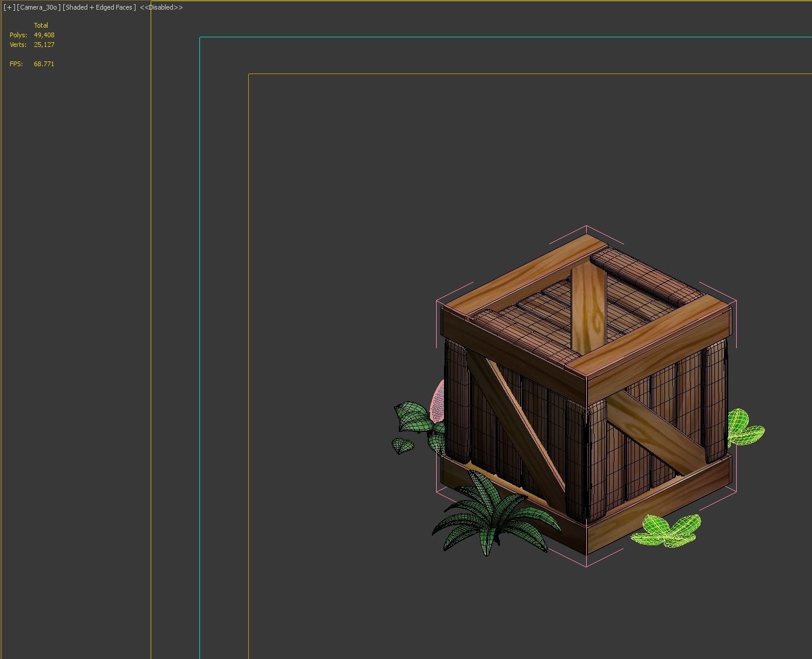Click the <<Disabled>> viewport filter label
The height and width of the screenshot is (659, 812).
click(161, 7)
